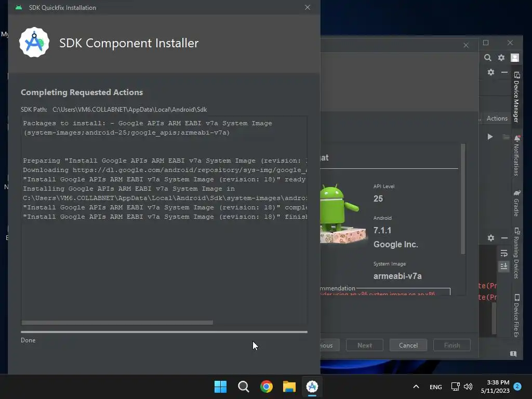Click the vertical scrollbar in system image details
The image size is (532, 399).
(463, 198)
